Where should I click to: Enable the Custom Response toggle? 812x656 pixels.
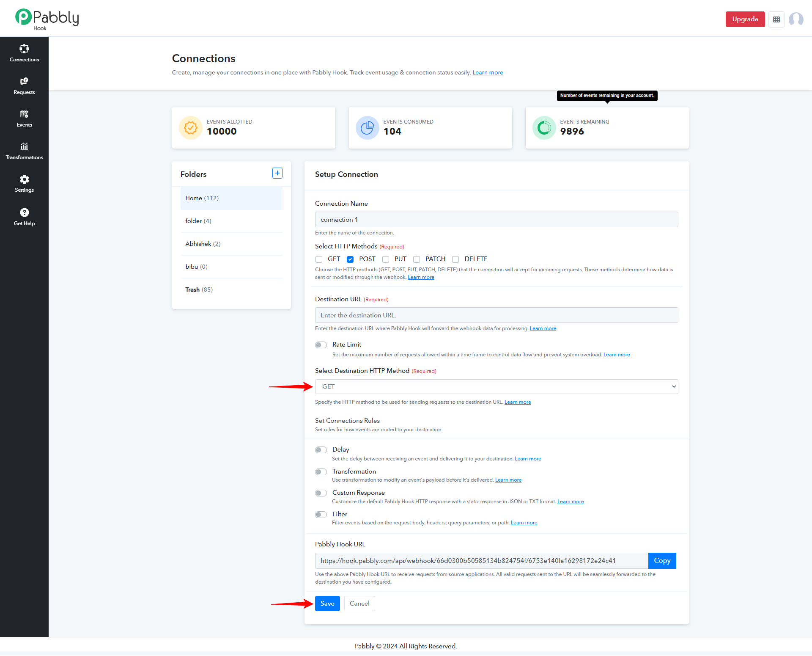(x=321, y=493)
